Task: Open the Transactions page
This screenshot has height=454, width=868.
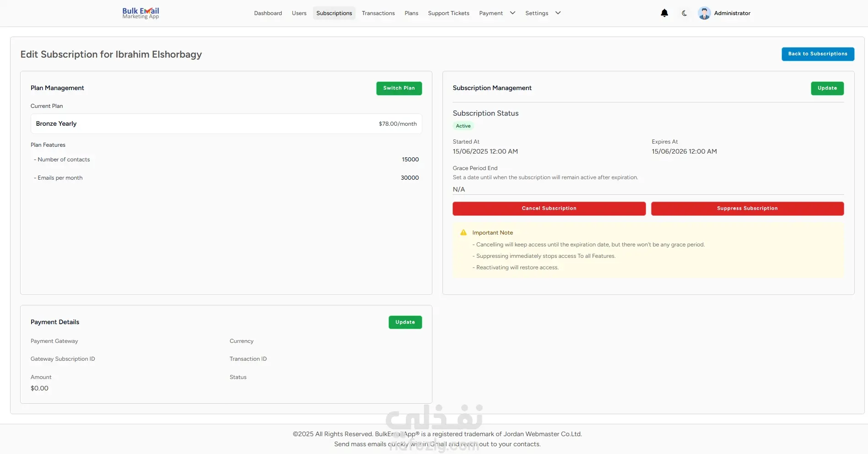Action: tap(378, 13)
